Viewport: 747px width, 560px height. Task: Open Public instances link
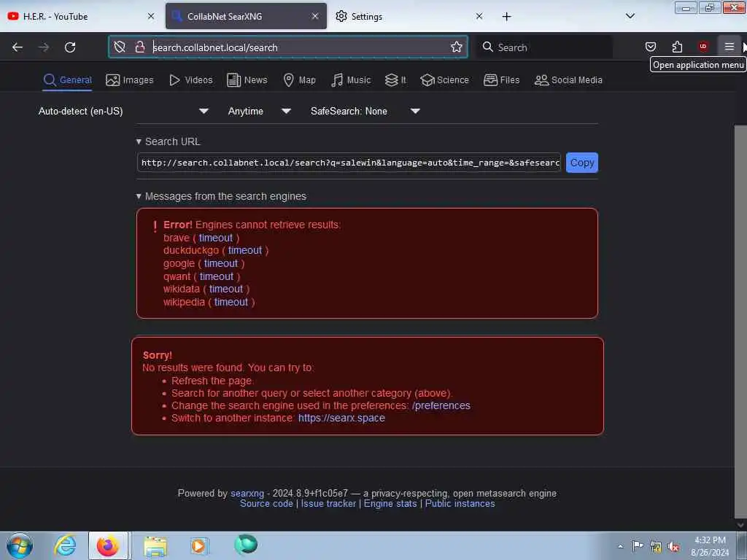coord(460,504)
